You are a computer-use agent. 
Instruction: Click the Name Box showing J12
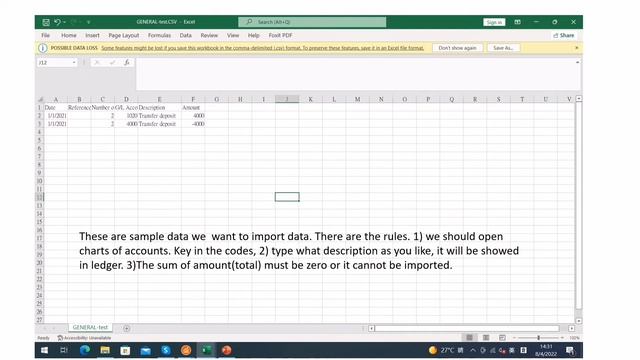point(54,63)
